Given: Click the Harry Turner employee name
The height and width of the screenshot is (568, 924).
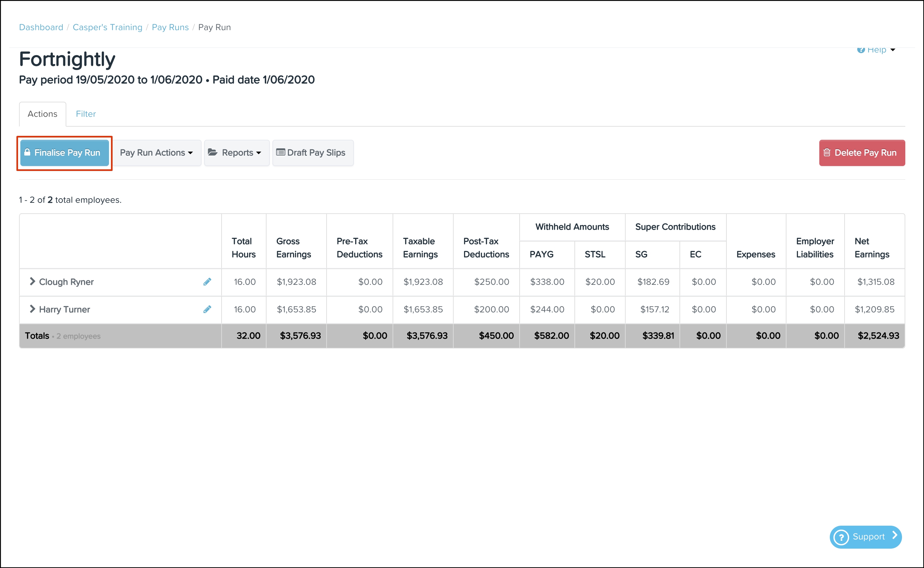Looking at the screenshot, I should coord(65,309).
